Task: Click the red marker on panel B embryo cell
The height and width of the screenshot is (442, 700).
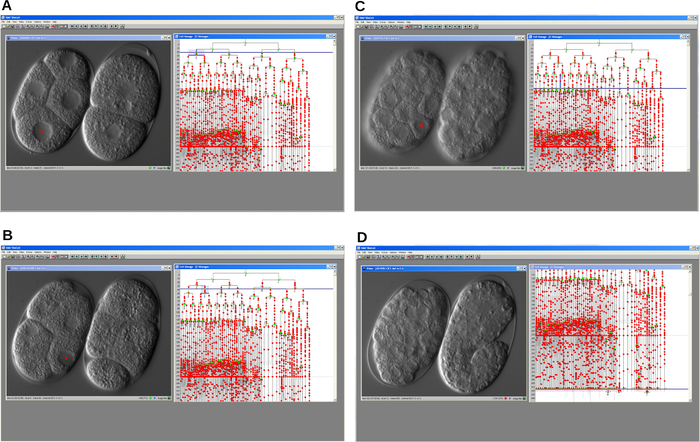Action: [x=66, y=358]
